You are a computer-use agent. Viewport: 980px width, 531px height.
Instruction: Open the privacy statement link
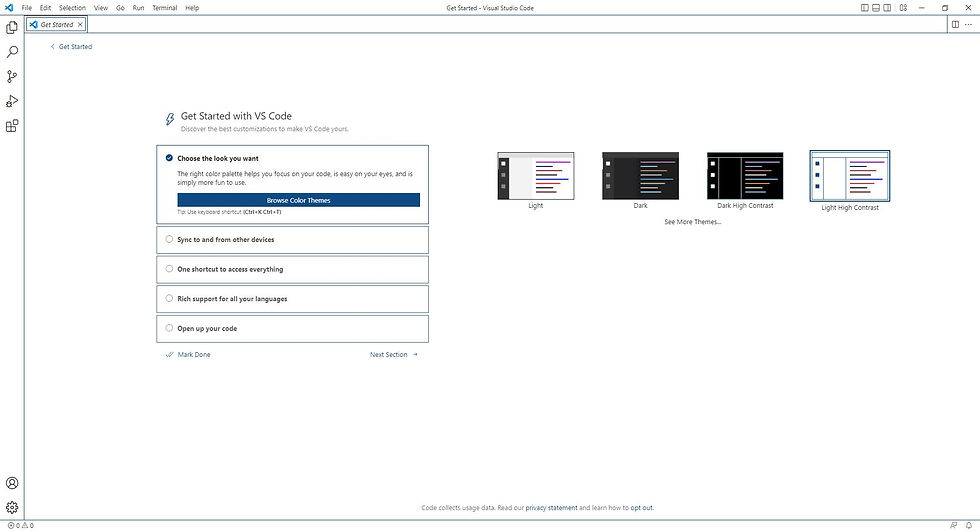551,507
